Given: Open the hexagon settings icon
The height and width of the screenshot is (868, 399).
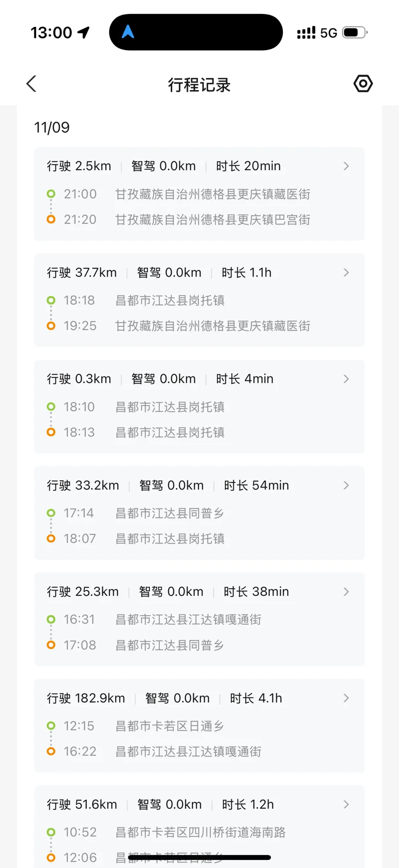Looking at the screenshot, I should (363, 83).
